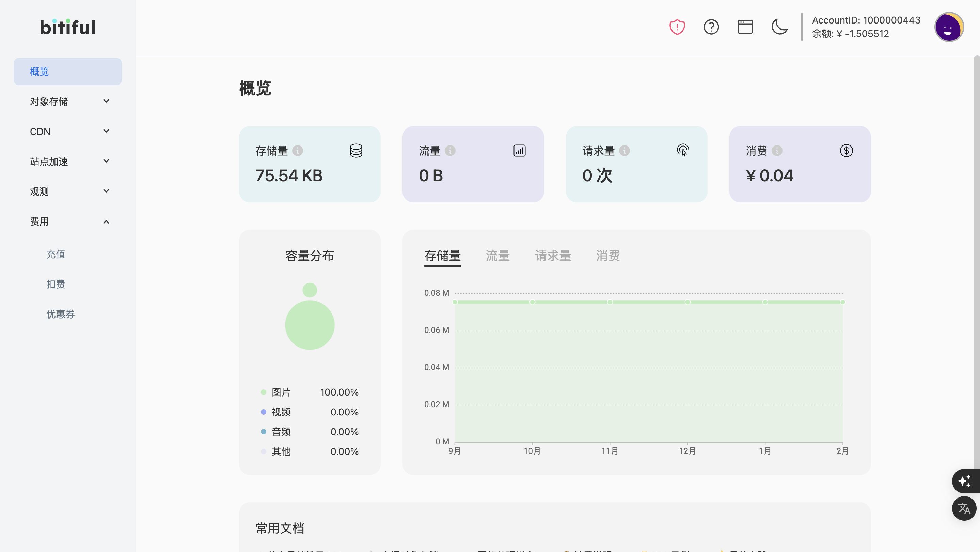Click the browser window icon in top bar
Screen dimensions: 980x552
pyautogui.click(x=745, y=27)
